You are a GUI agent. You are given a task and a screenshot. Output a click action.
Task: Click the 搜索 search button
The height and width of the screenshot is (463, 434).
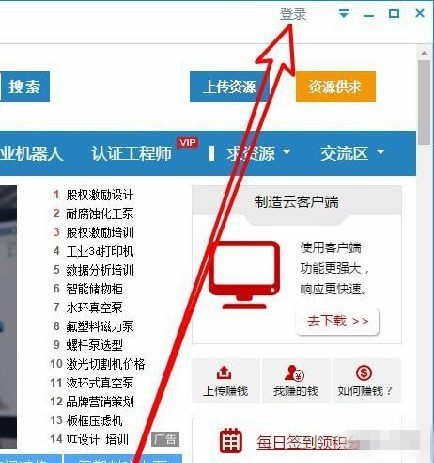pyautogui.click(x=24, y=86)
